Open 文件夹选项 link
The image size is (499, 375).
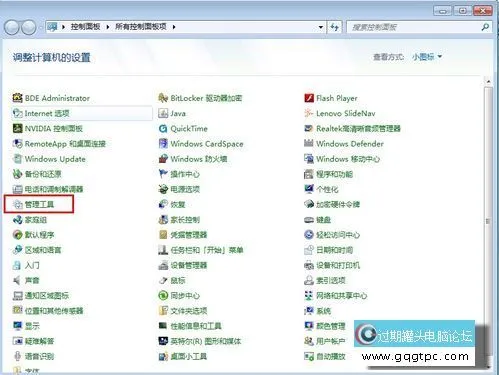coord(189,311)
